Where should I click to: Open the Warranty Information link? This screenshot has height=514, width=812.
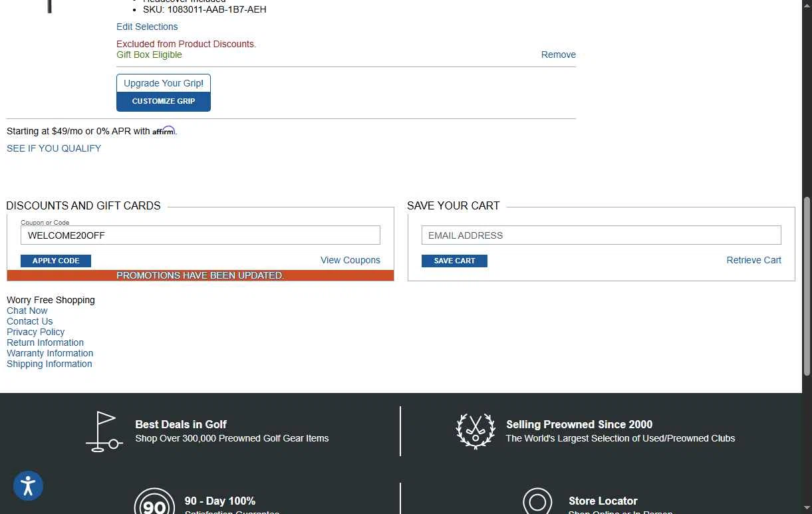(x=50, y=353)
